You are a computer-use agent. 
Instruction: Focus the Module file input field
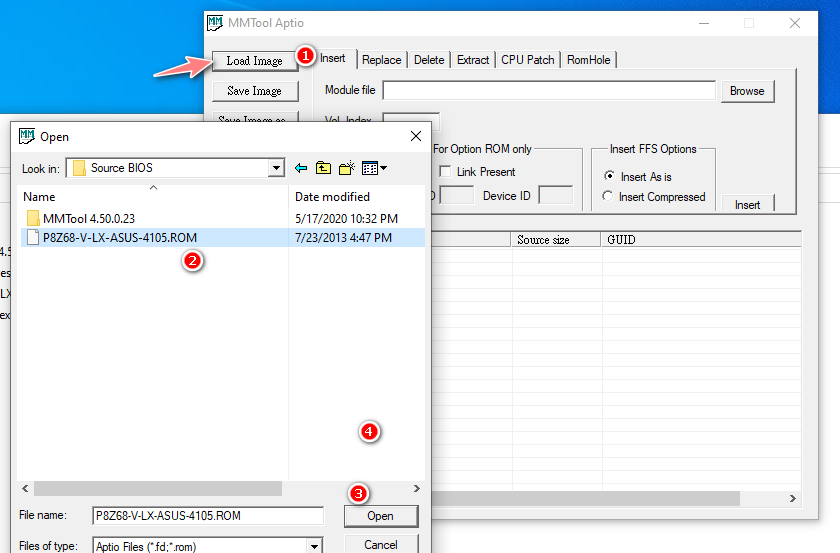pos(549,91)
